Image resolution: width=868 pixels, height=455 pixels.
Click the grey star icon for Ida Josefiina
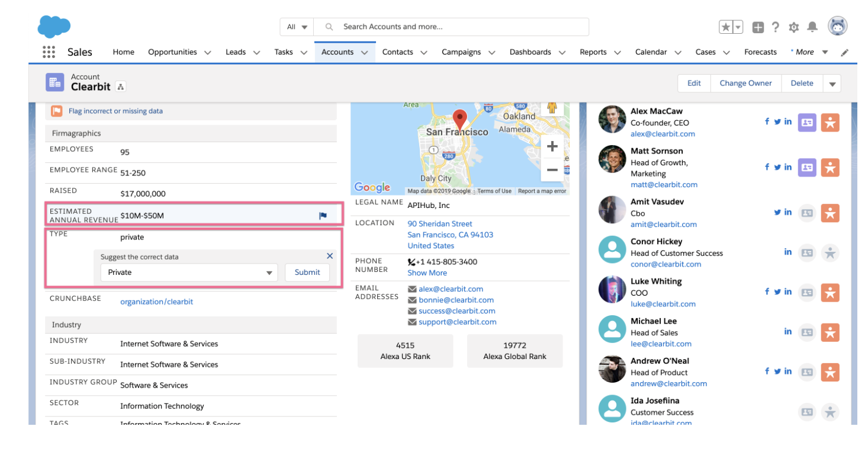(830, 412)
